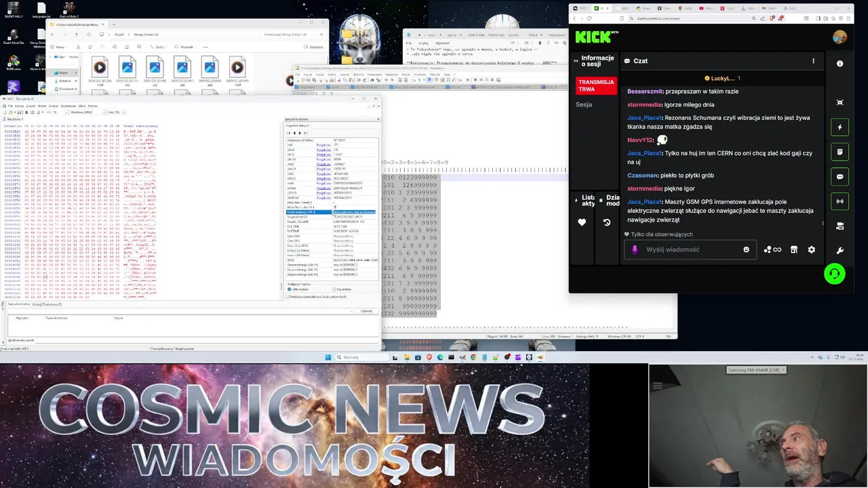The height and width of the screenshot is (488, 868).
Task: Click the purple microphone icon in chat input
Action: click(635, 250)
